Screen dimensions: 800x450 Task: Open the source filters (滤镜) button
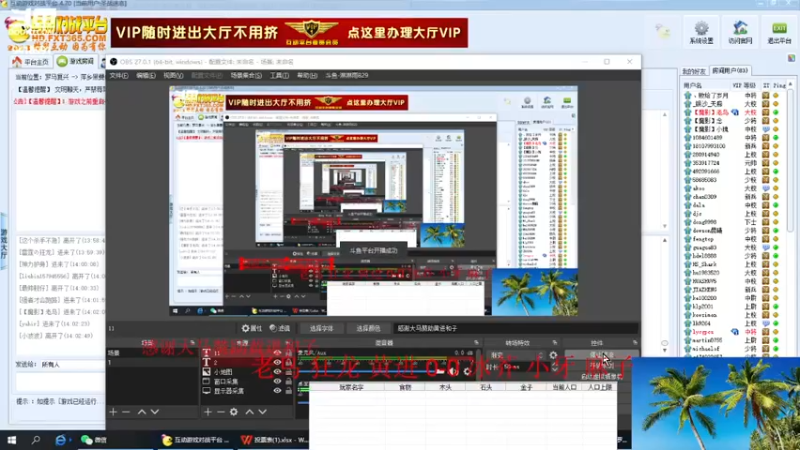(x=280, y=328)
